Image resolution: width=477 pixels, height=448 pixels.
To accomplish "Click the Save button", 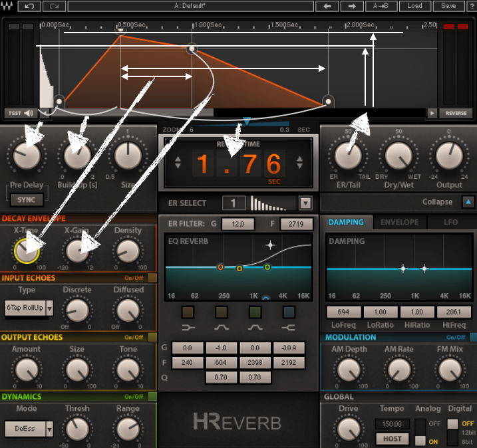I will point(448,6).
